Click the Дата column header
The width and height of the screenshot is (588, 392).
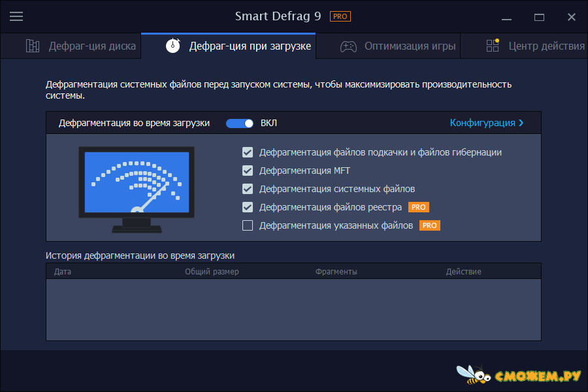(62, 272)
